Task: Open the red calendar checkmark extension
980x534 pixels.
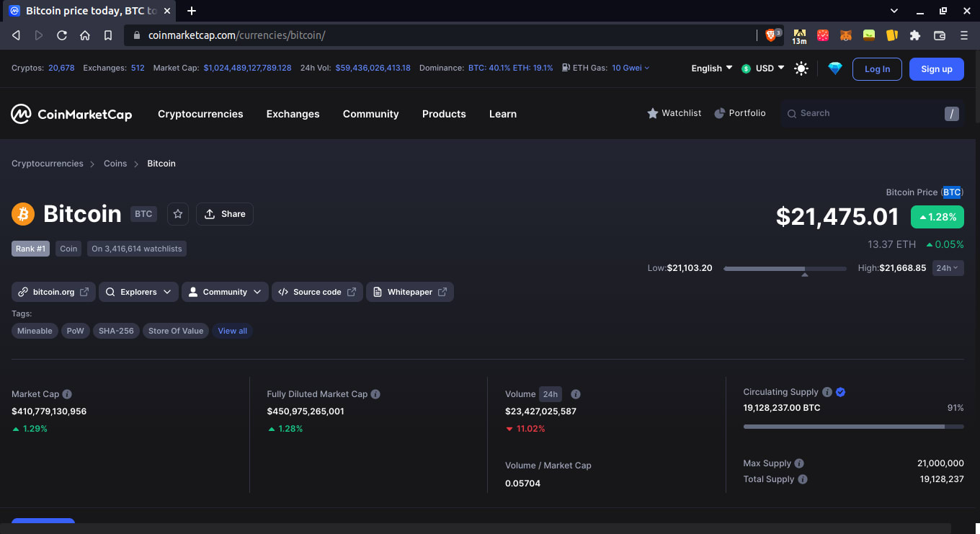Action: [822, 35]
